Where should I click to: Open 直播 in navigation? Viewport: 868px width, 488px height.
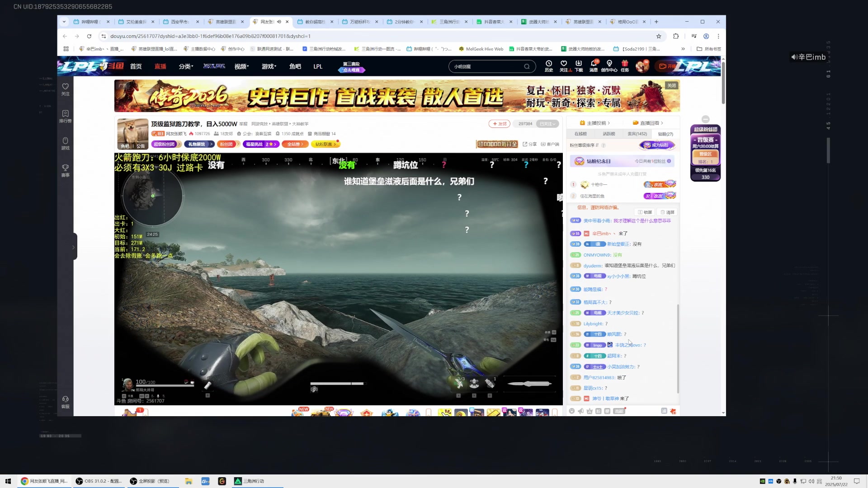pyautogui.click(x=160, y=66)
